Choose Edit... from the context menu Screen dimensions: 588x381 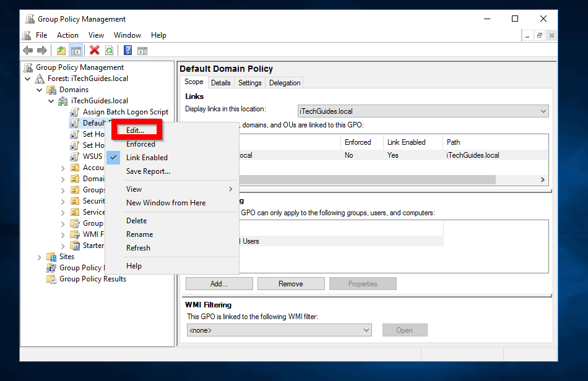(x=136, y=131)
